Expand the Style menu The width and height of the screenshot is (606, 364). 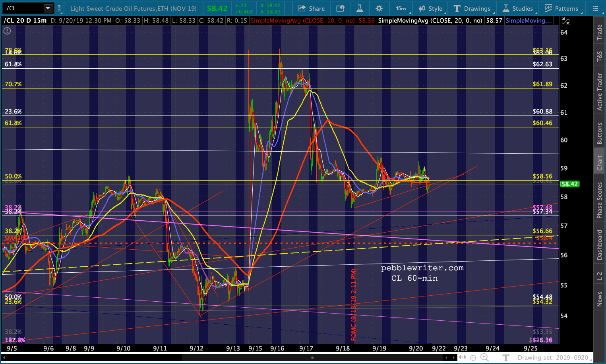pyautogui.click(x=431, y=8)
